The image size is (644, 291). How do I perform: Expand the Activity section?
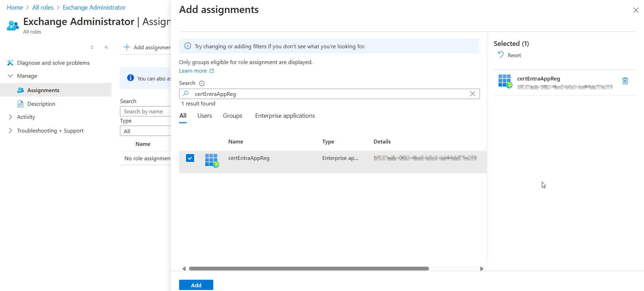11,117
